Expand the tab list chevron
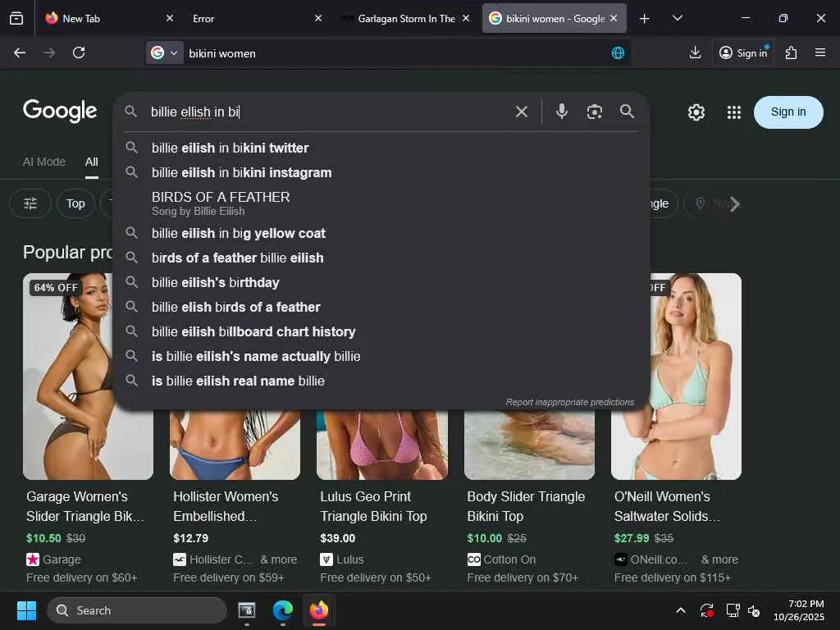 coord(677,19)
